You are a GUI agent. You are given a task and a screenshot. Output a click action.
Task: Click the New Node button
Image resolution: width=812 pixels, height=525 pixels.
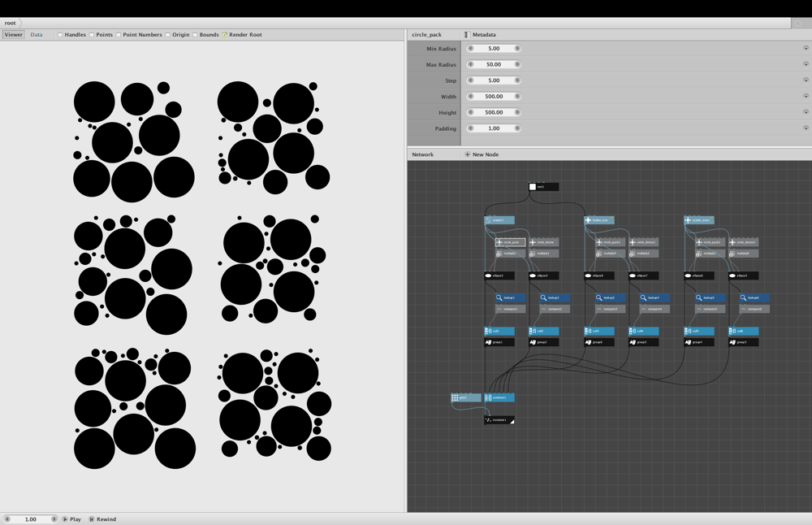coord(482,154)
